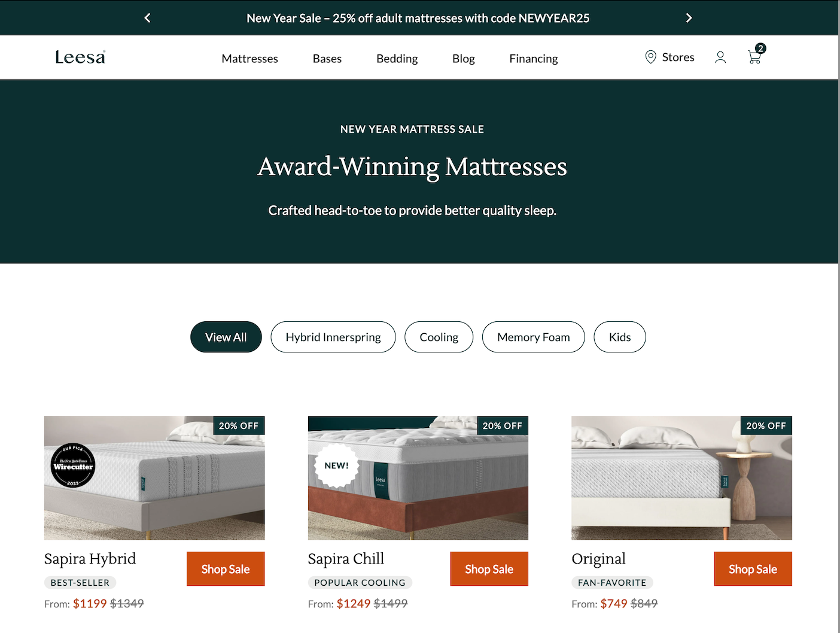Screen dimensions: 840x633
Task: Open the shopping cart
Action: click(x=756, y=54)
